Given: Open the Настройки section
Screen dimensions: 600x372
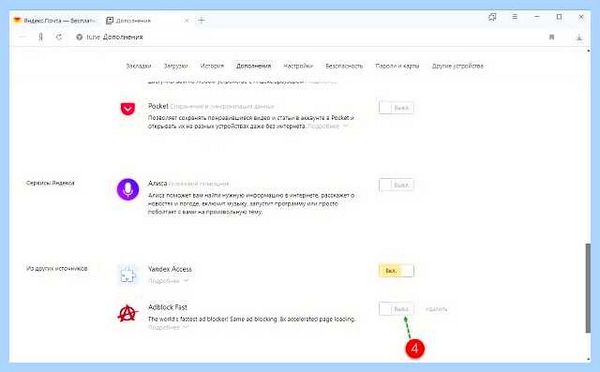Looking at the screenshot, I should tap(298, 66).
